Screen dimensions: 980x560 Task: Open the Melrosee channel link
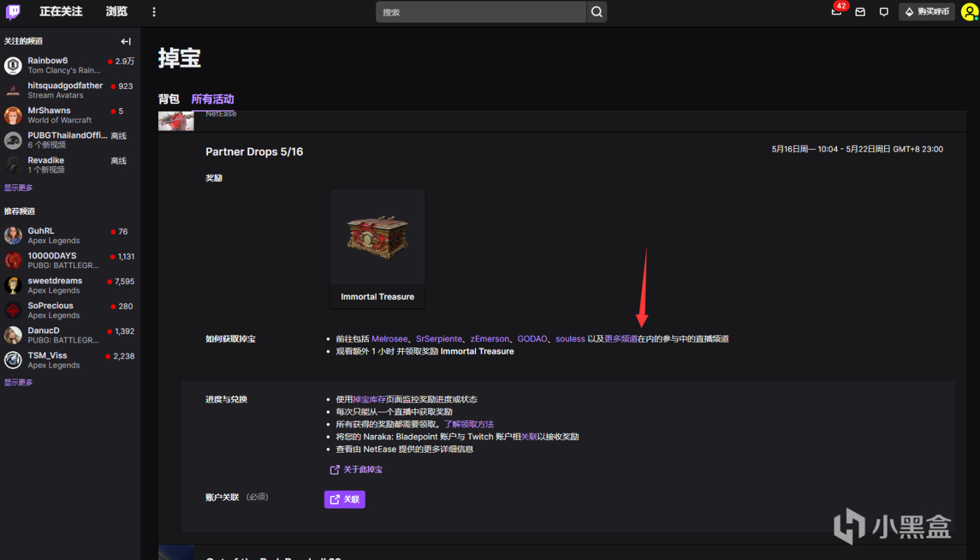[389, 339]
